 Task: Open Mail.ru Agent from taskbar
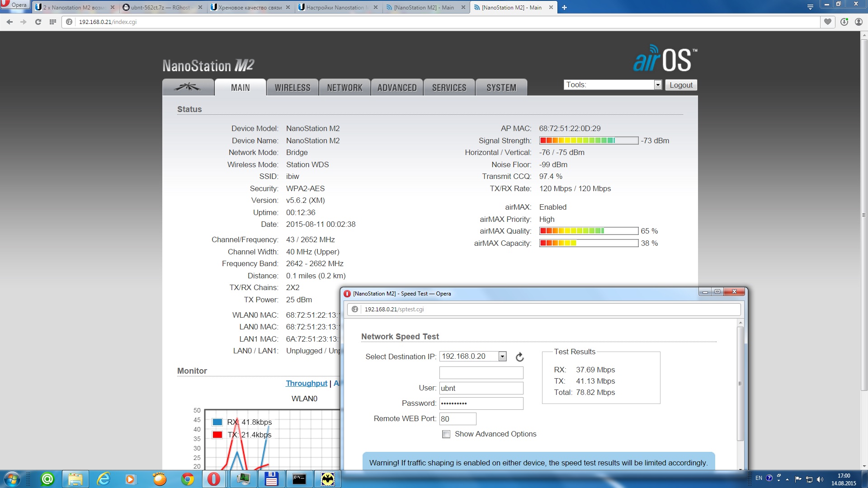47,479
